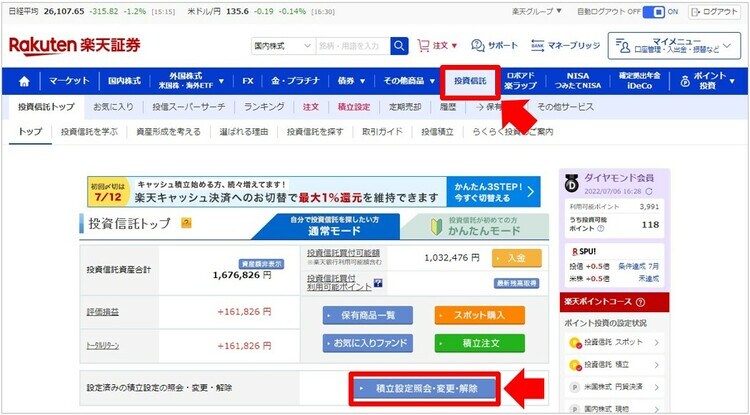Toggle the auto-logout ON/OFF switch

pos(653,12)
